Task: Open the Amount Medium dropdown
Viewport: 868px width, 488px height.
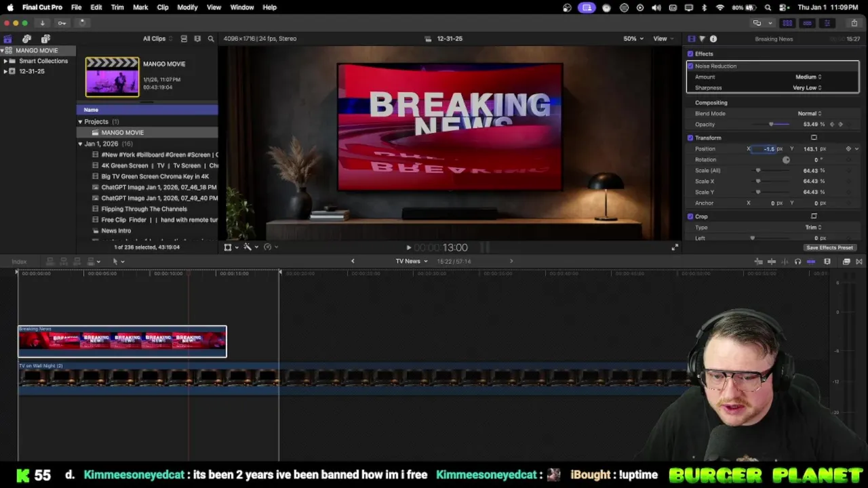Action: tap(808, 77)
